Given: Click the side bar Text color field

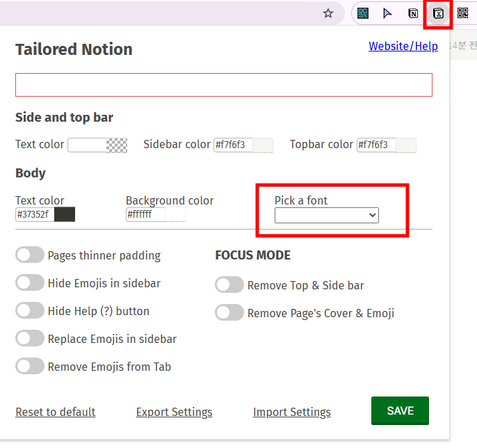Looking at the screenshot, I should (88, 145).
